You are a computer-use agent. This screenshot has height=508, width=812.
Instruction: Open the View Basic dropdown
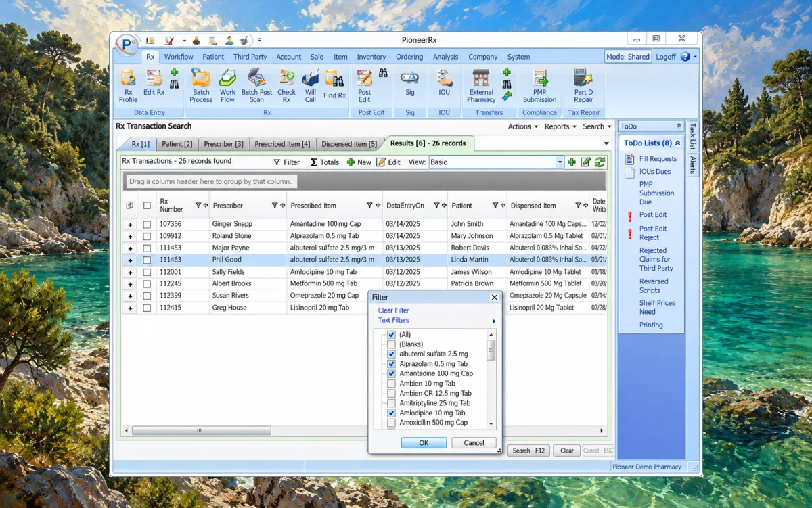(560, 162)
